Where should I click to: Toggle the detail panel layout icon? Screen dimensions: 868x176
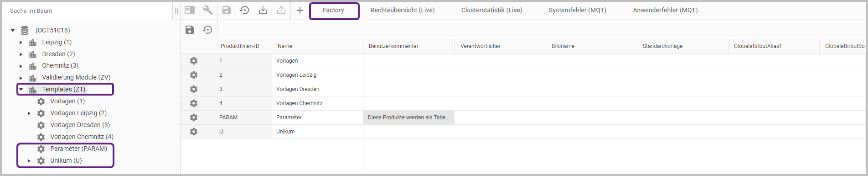(190, 10)
